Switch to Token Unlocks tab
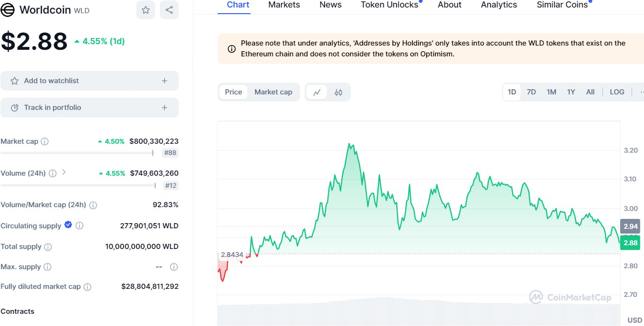This screenshot has height=326, width=644. tap(389, 5)
